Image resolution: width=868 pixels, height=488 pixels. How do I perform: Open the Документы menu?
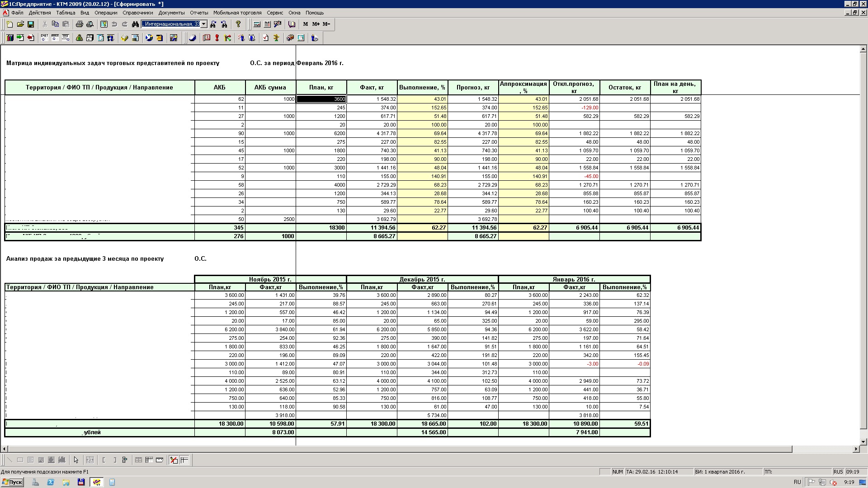tap(171, 13)
